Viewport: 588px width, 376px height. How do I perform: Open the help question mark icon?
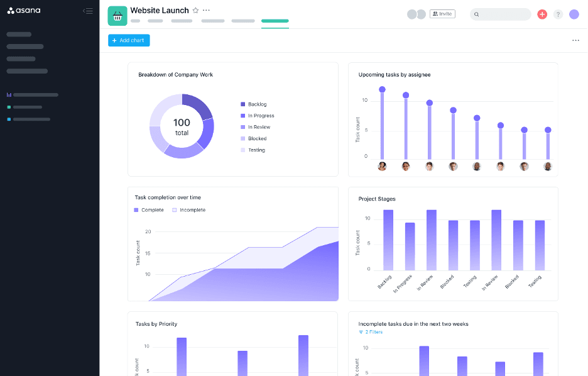[x=558, y=14]
